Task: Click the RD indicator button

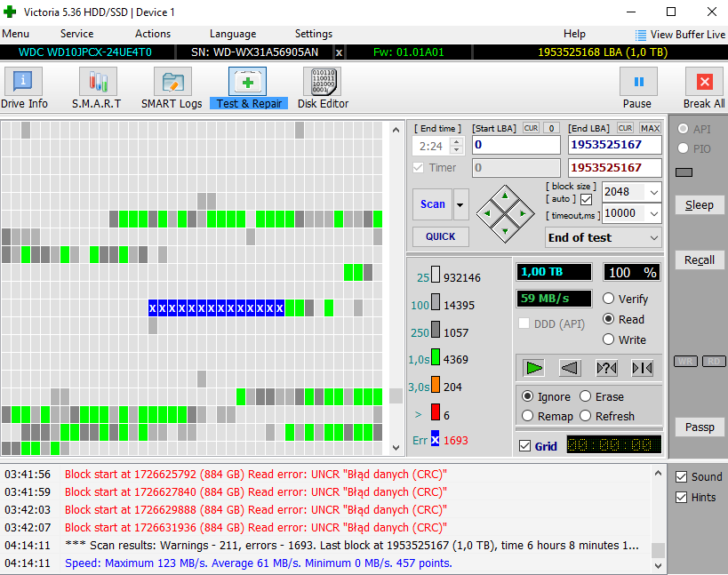Action: coord(714,361)
